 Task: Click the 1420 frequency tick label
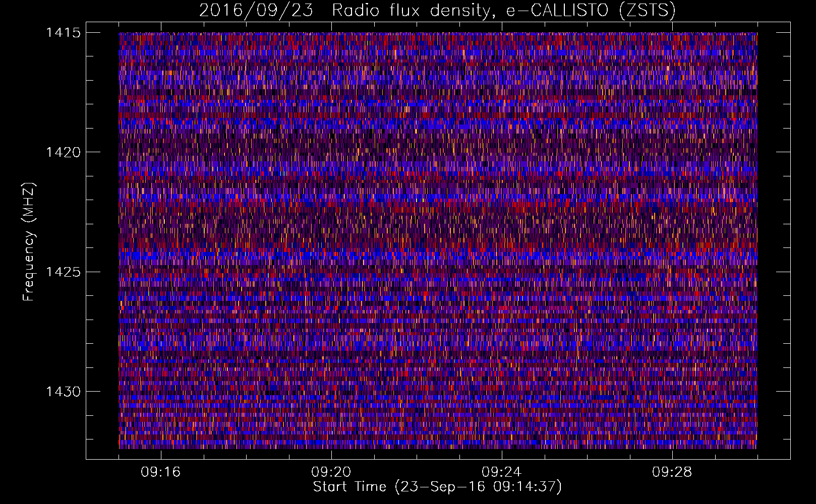pyautogui.click(x=63, y=152)
